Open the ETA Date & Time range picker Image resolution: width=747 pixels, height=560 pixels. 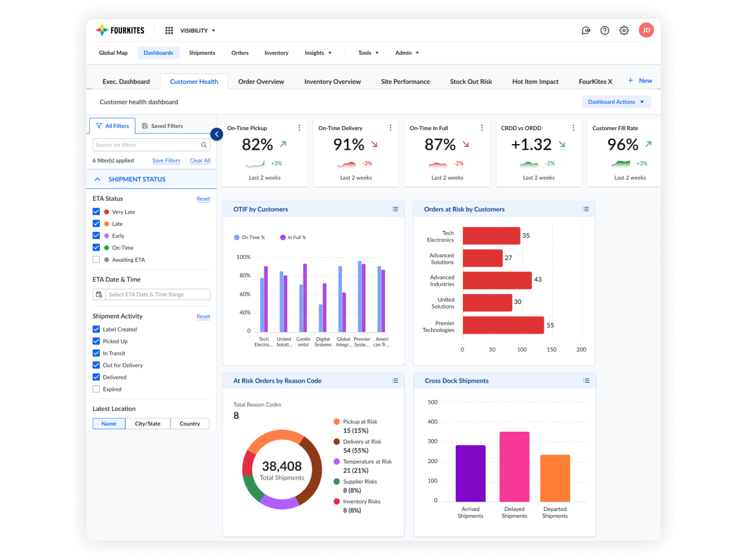point(151,295)
